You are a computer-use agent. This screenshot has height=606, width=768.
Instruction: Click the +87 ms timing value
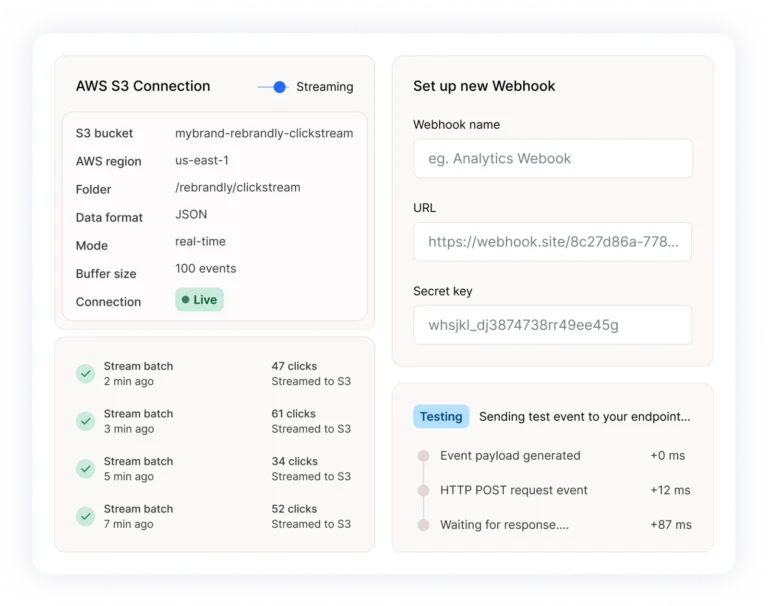(671, 525)
